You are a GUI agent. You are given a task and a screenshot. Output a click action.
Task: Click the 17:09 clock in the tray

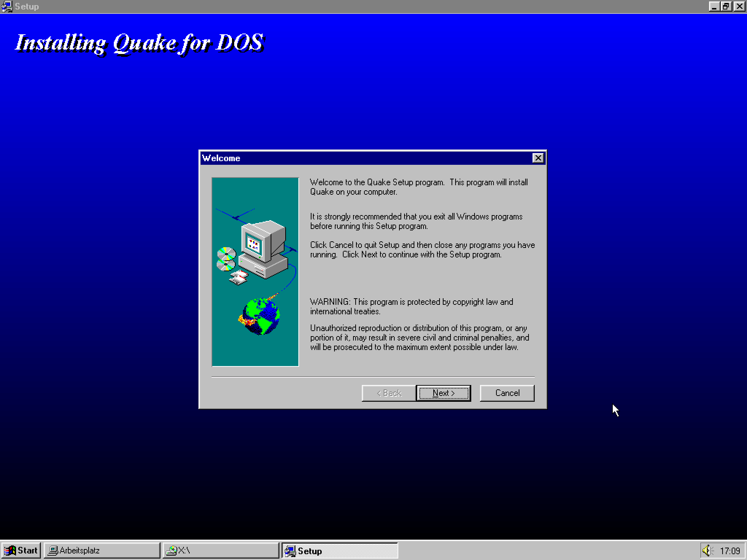(729, 551)
